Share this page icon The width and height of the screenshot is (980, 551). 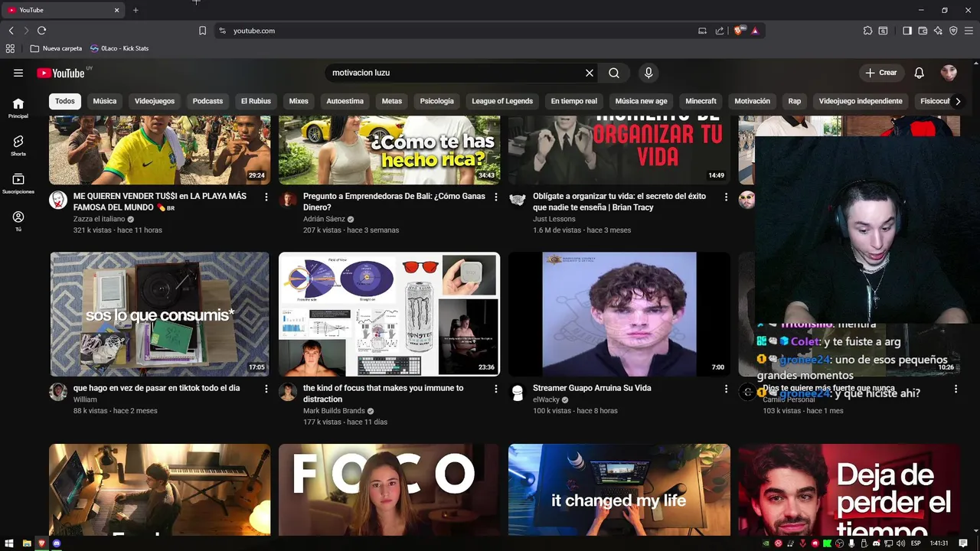coord(720,31)
